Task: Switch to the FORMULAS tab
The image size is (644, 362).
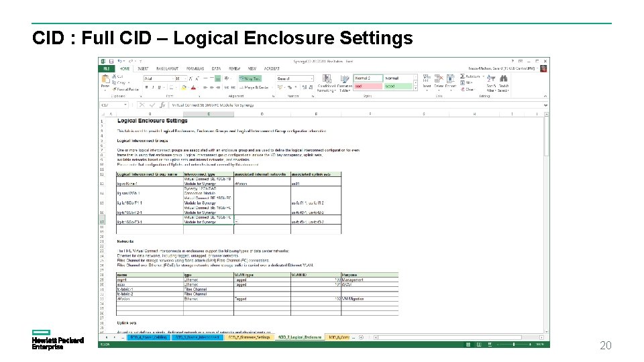Action: pos(195,68)
